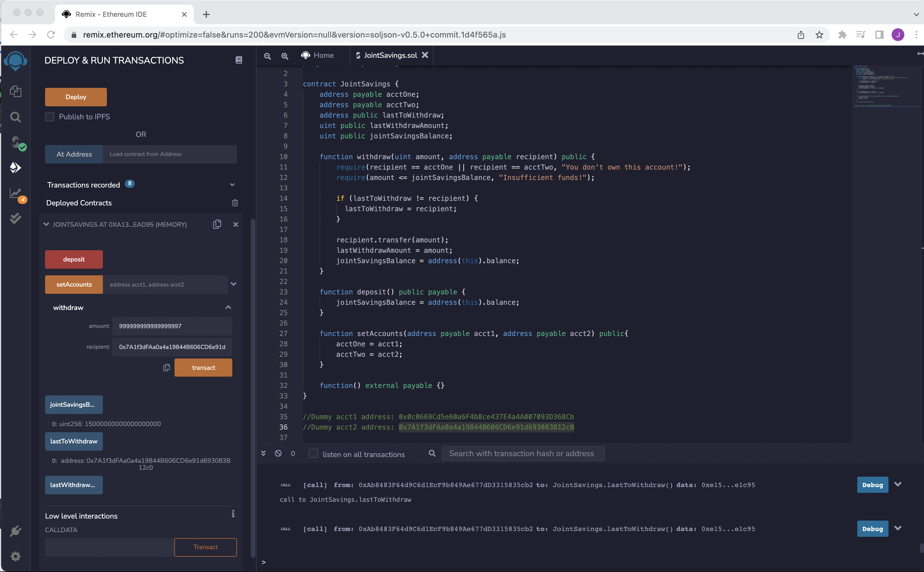924x572 pixels.
Task: Collapse the withdraw function panel
Action: pos(228,307)
